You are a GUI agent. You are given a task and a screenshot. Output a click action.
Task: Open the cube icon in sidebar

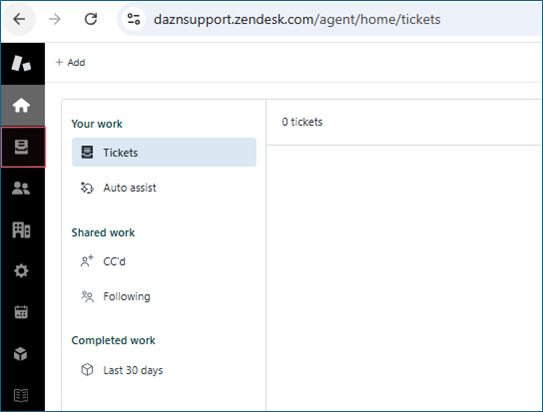tap(21, 354)
